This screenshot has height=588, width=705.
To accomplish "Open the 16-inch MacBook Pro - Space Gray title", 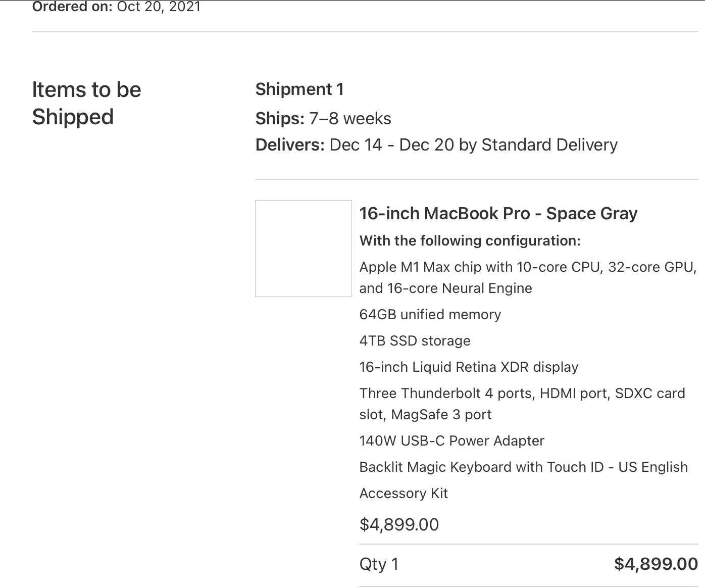I will [x=498, y=213].
